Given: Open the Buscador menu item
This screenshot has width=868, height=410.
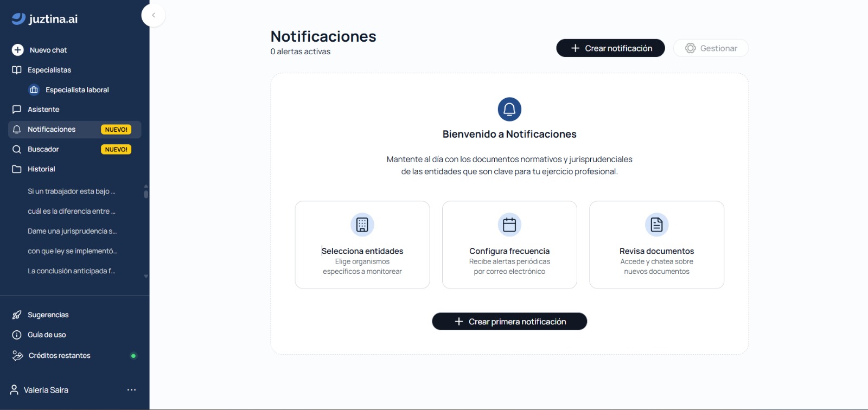Looking at the screenshot, I should click(43, 149).
